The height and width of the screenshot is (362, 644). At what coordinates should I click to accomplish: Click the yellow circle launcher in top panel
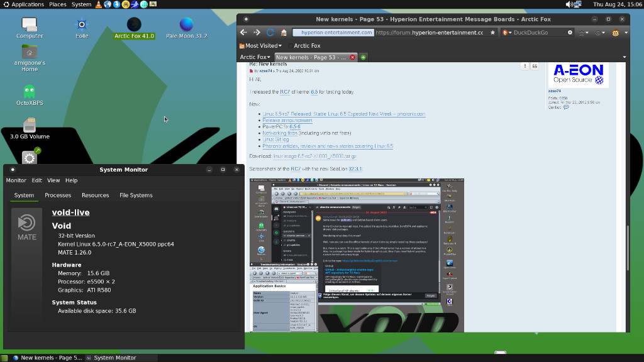pyautogui.click(x=126, y=4)
